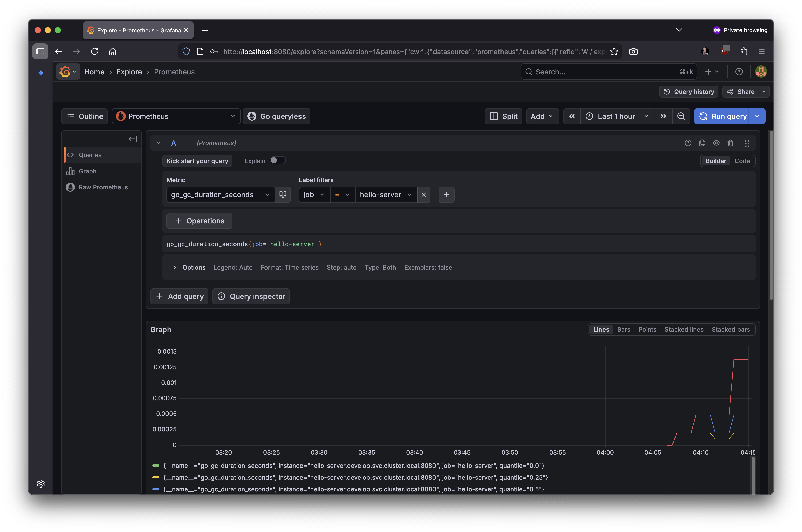Image resolution: width=802 pixels, height=532 pixels.
Task: Open the Prometheus data source dropdown
Action: tap(176, 116)
